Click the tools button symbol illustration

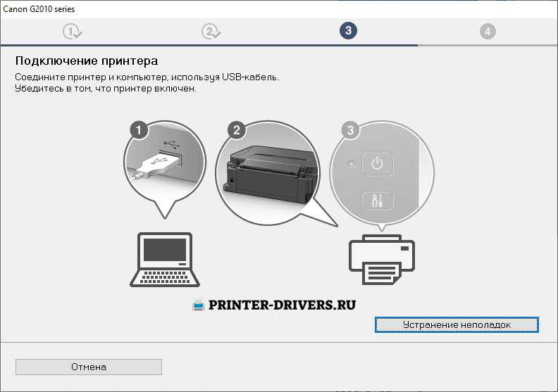point(377,201)
